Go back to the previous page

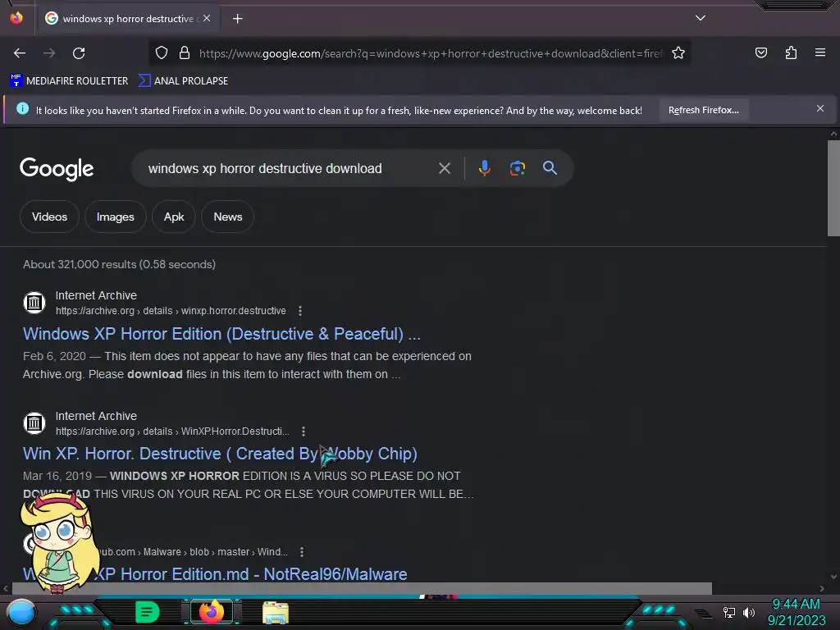coord(20,53)
